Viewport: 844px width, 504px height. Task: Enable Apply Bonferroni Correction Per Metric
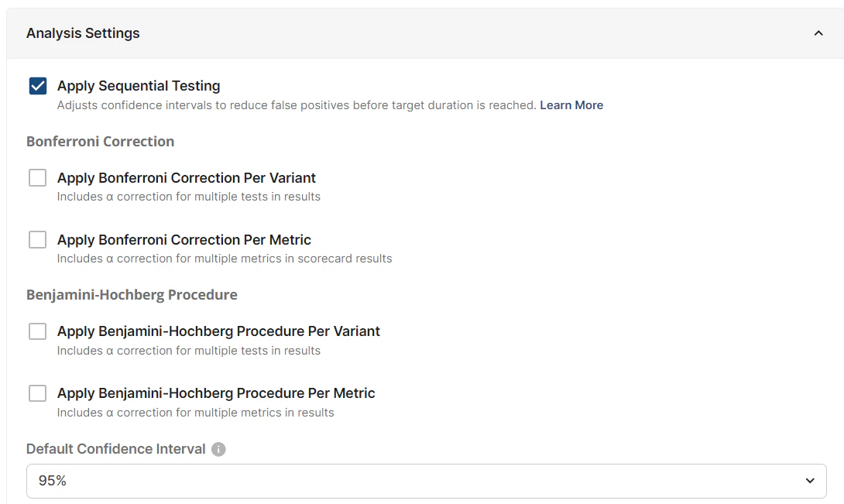point(37,239)
